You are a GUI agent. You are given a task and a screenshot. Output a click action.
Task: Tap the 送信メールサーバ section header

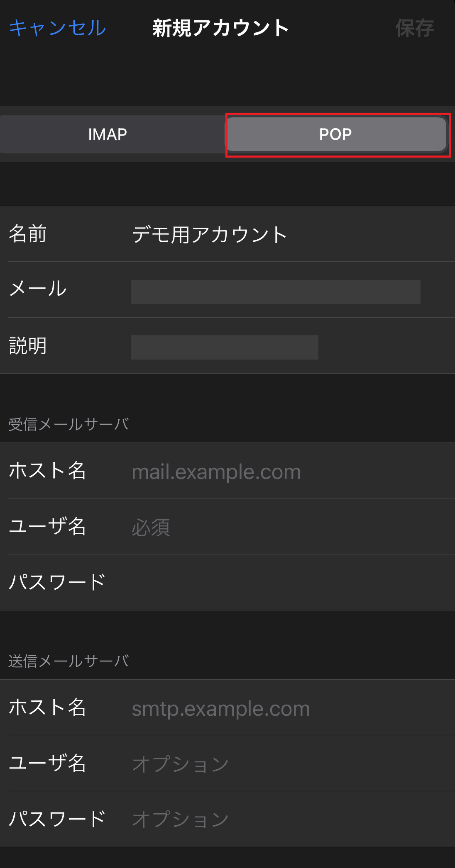[x=68, y=661]
